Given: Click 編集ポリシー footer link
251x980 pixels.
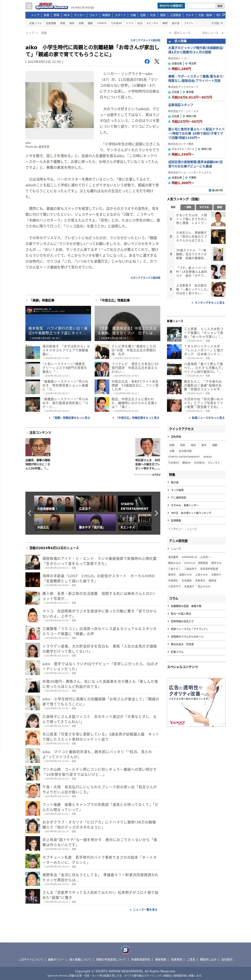Looking at the screenshot, I should pyautogui.click(x=56, y=959).
